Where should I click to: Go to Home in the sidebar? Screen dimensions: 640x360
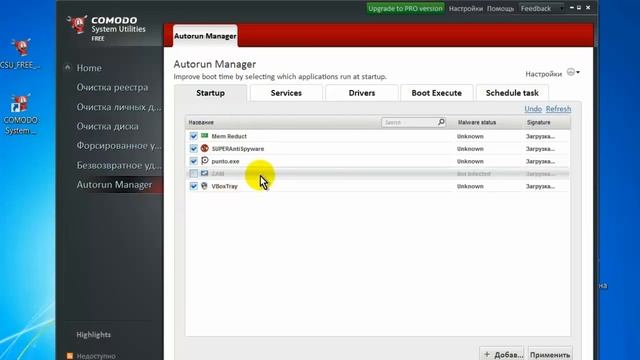pos(89,68)
